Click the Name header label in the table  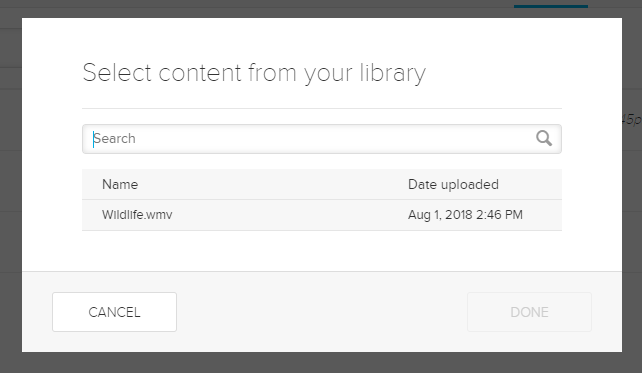(120, 184)
